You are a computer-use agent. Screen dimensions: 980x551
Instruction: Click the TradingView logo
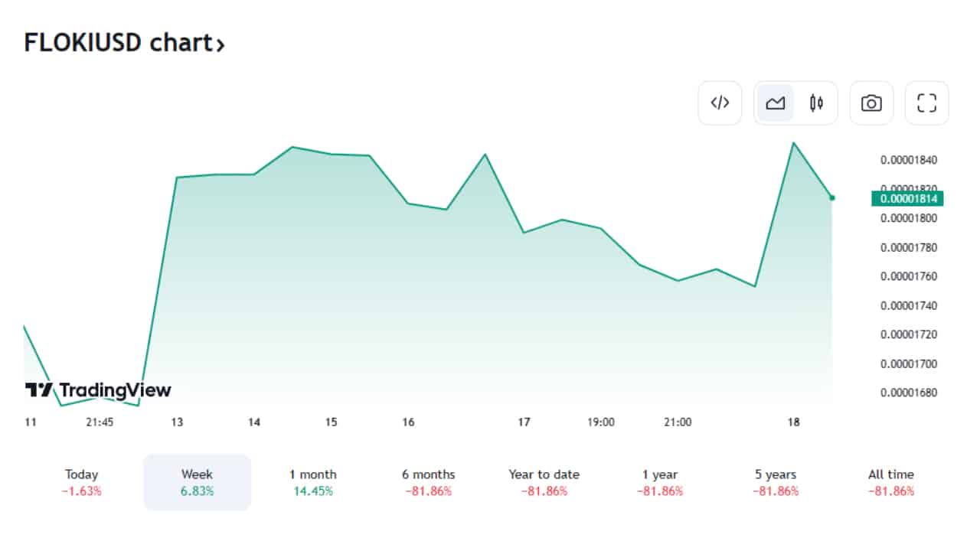click(98, 390)
